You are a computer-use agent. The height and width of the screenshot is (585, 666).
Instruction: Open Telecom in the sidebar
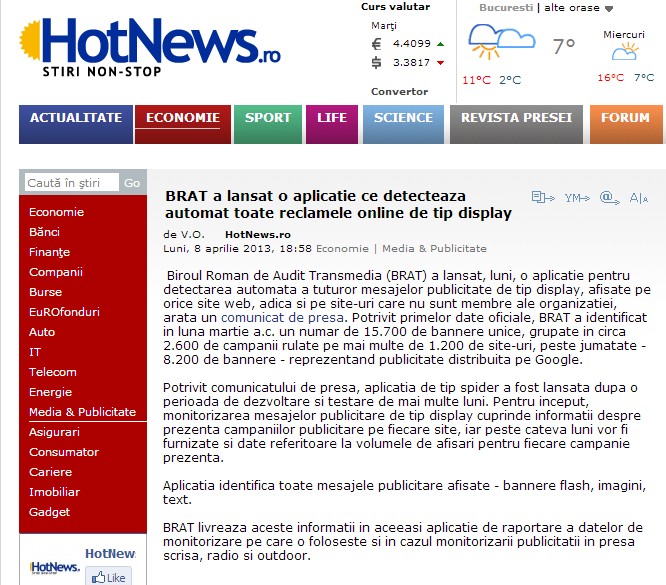[x=53, y=372]
